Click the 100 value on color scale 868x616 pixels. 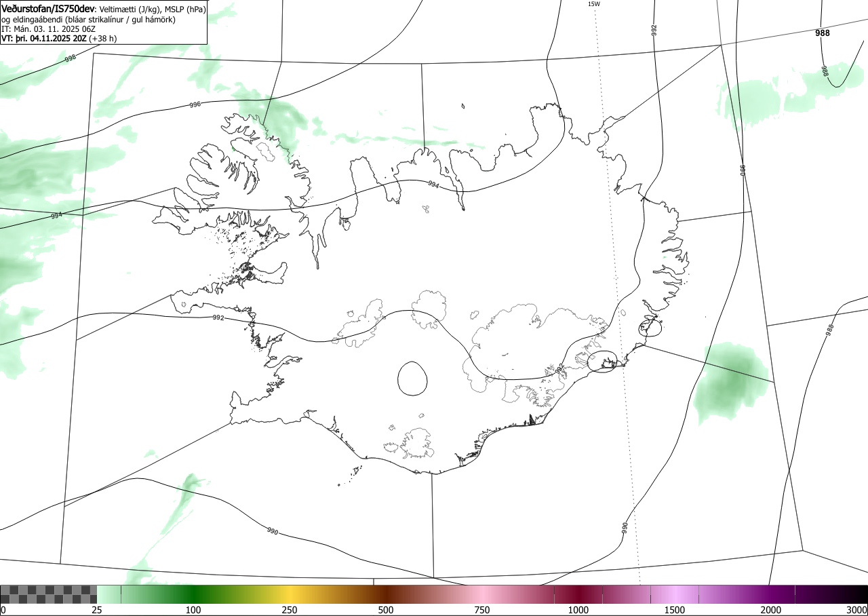click(x=193, y=610)
